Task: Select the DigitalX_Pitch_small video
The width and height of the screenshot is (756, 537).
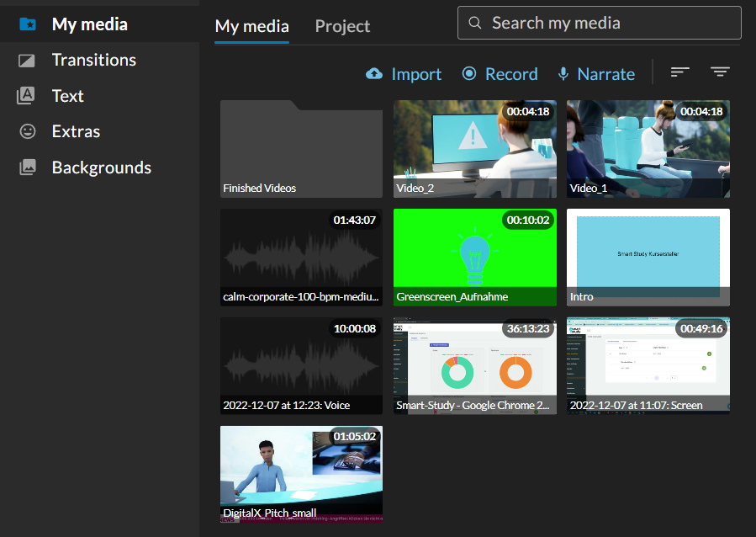Action: click(301, 474)
